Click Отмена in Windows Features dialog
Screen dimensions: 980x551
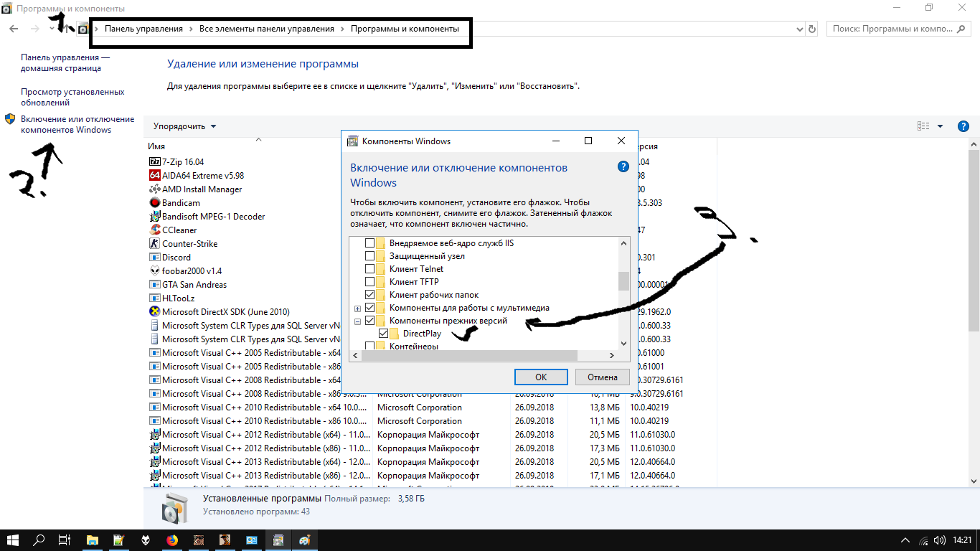[603, 377]
